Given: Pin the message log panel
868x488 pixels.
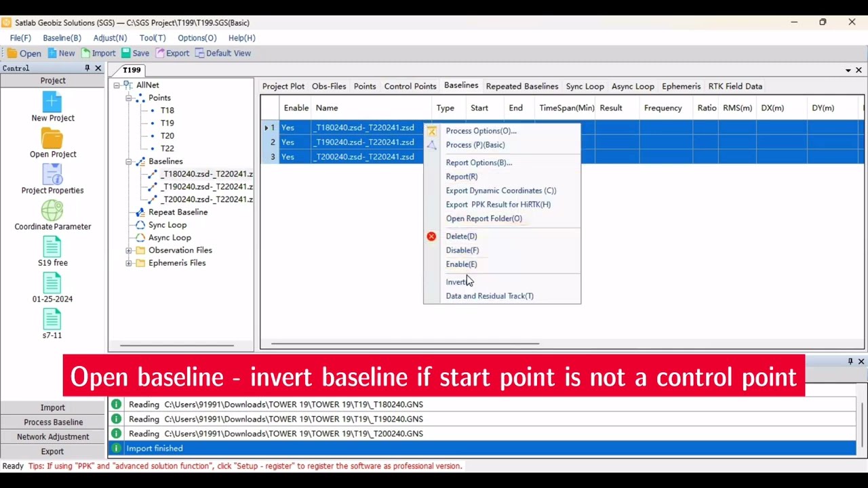Looking at the screenshot, I should coord(850,361).
